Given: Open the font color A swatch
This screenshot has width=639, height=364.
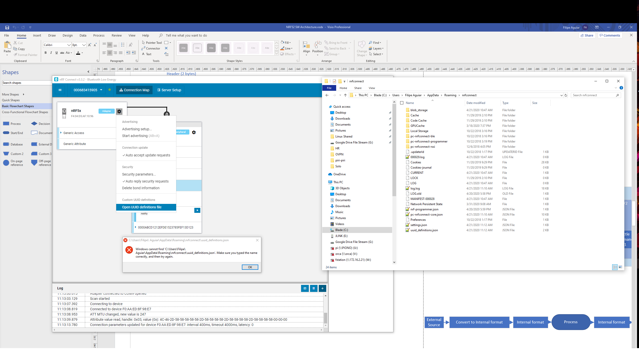Looking at the screenshot, I should click(x=78, y=53).
